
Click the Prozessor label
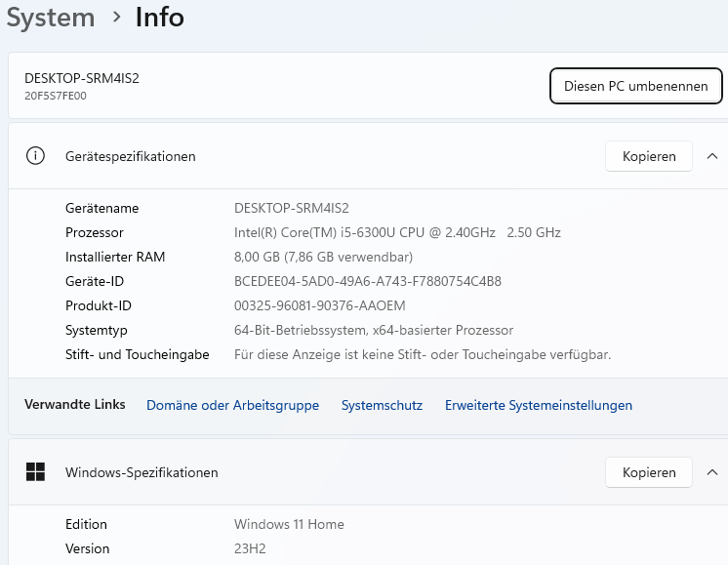click(x=95, y=232)
